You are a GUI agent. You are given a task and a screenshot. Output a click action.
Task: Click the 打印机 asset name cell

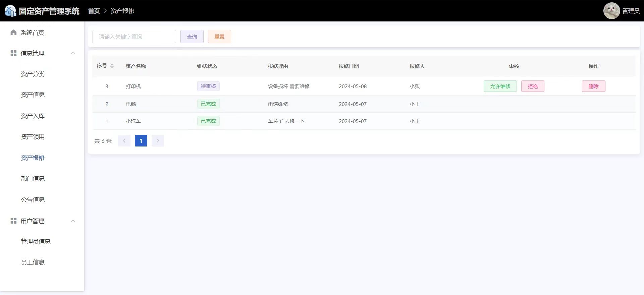(x=133, y=86)
